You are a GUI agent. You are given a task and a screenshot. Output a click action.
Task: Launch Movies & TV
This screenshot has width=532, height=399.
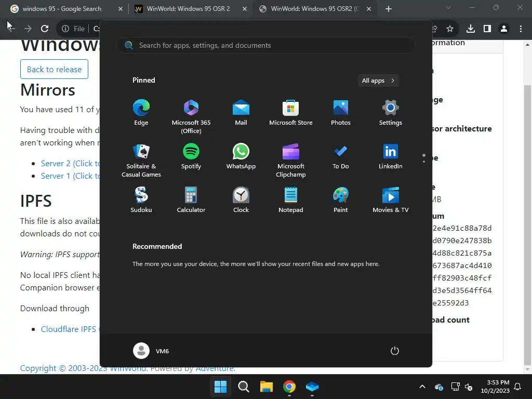391,200
